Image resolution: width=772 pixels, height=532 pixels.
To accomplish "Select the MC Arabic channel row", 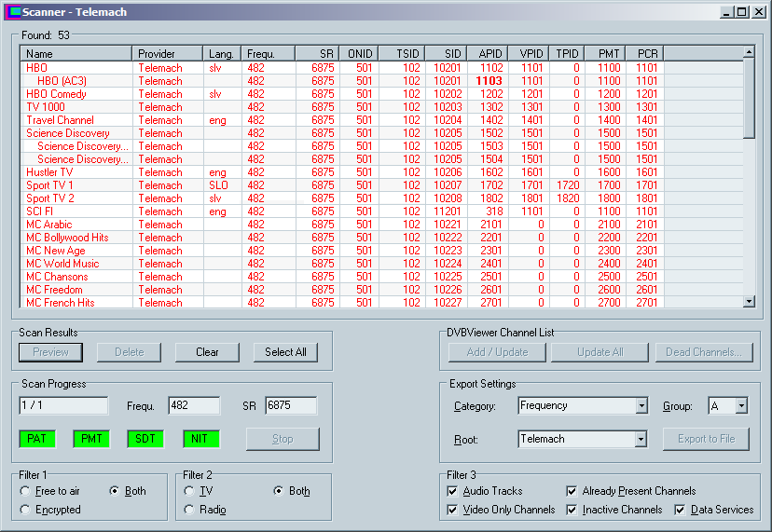I will [x=342, y=225].
